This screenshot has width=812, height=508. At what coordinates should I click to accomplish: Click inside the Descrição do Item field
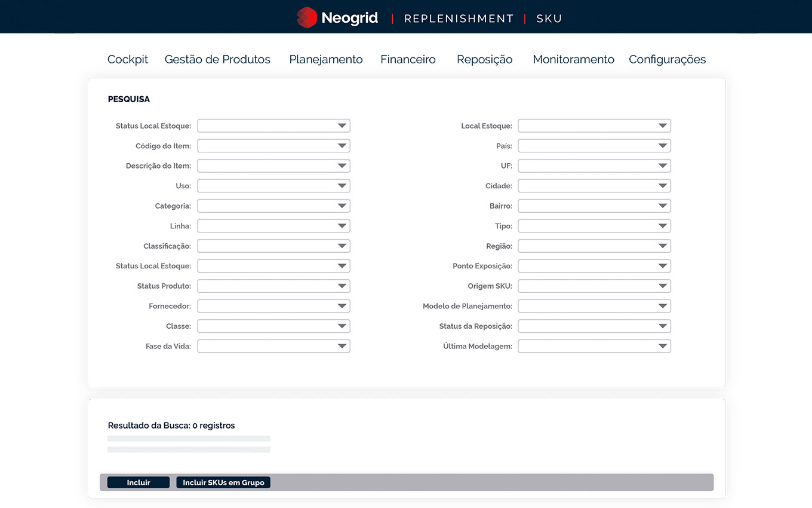(266, 166)
